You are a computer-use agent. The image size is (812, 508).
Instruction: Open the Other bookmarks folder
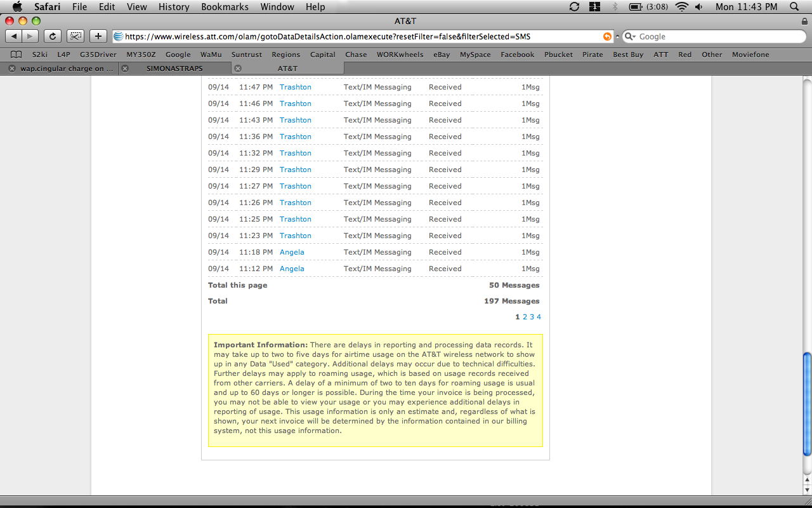coord(712,55)
